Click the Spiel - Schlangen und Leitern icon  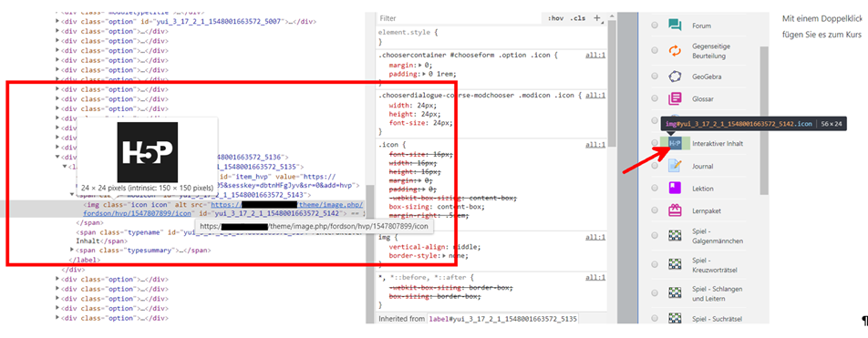[x=675, y=292]
